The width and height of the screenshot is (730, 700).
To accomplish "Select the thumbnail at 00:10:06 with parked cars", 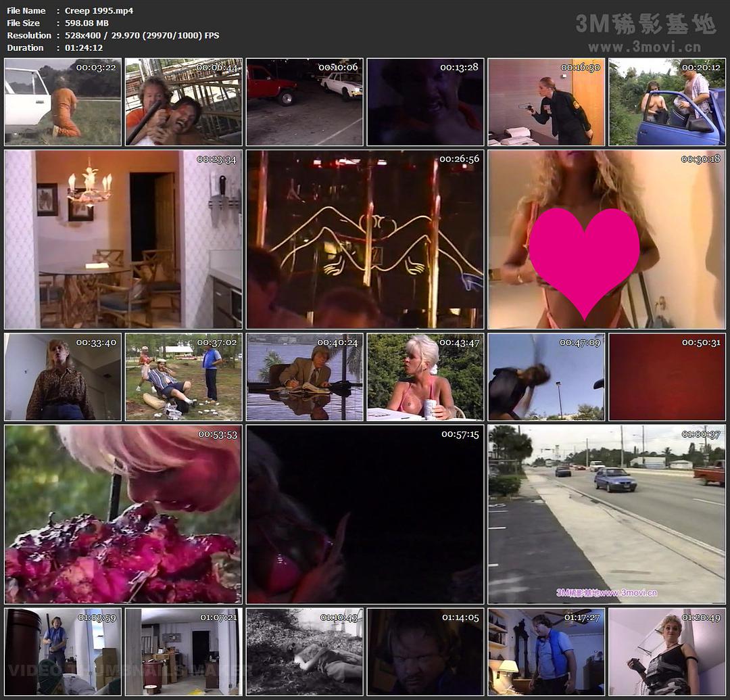I will click(x=304, y=102).
